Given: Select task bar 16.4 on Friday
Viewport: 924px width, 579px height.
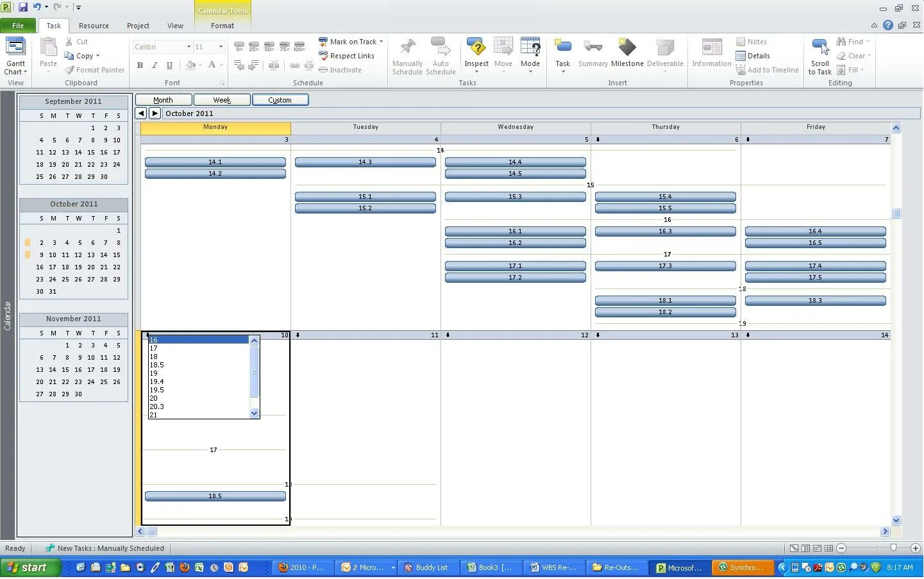Looking at the screenshot, I should point(816,231).
